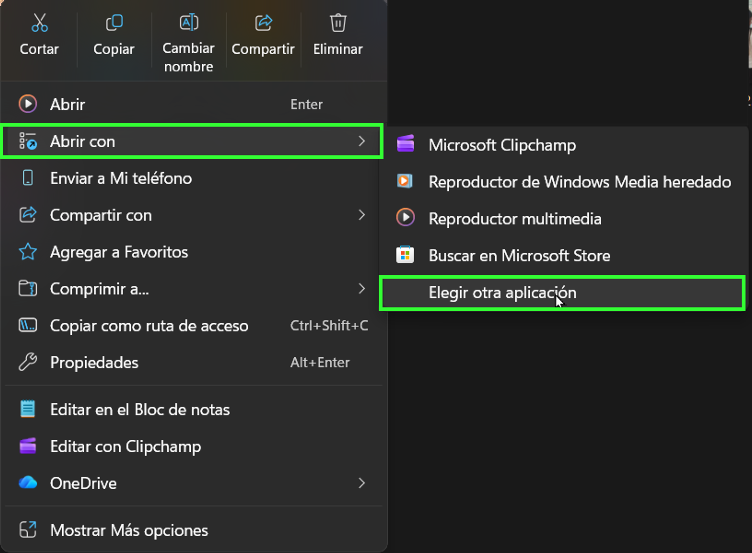Select Buscar en Microsoft Store
This screenshot has height=553, width=752.
pos(564,255)
